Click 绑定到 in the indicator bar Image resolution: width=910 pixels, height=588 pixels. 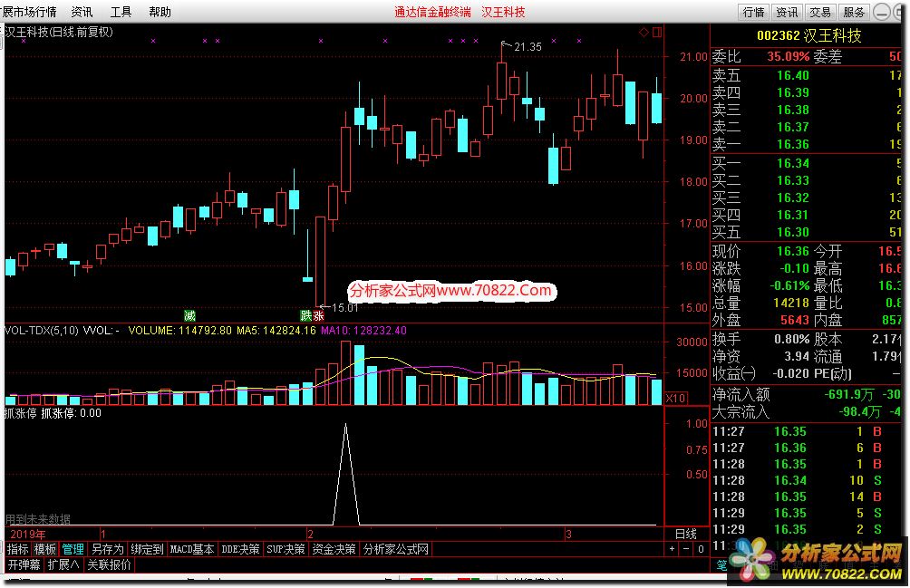147,549
